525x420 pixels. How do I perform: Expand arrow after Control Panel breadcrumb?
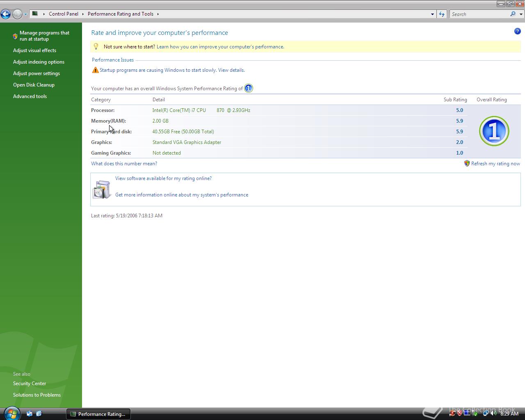click(83, 14)
